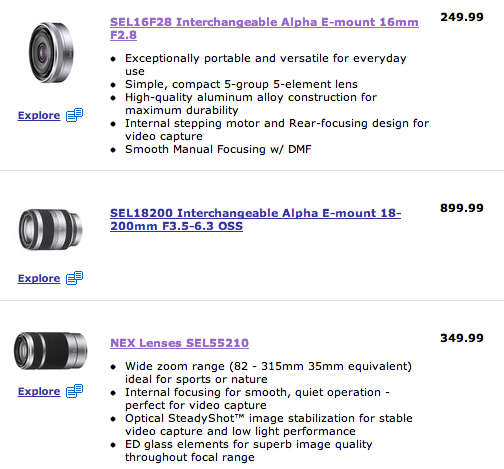The width and height of the screenshot is (504, 469).
Task: Click the 899.99 price
Action: [x=462, y=208]
